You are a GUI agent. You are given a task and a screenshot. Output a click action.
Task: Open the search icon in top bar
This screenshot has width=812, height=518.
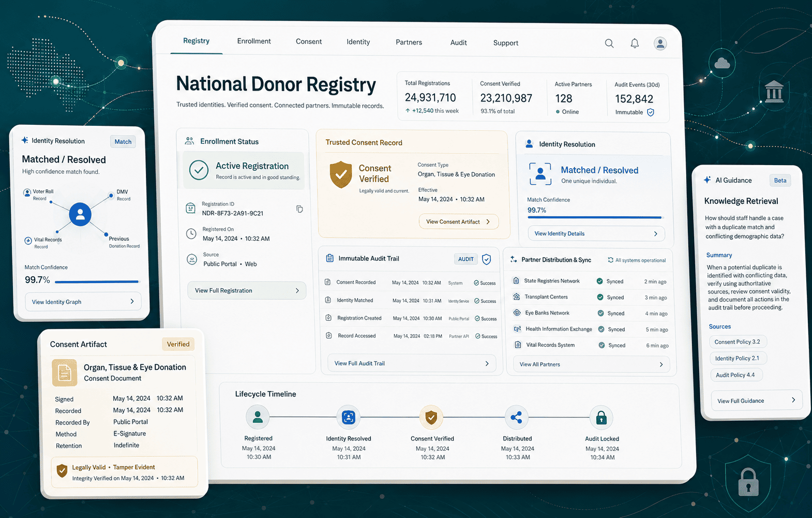coord(609,43)
